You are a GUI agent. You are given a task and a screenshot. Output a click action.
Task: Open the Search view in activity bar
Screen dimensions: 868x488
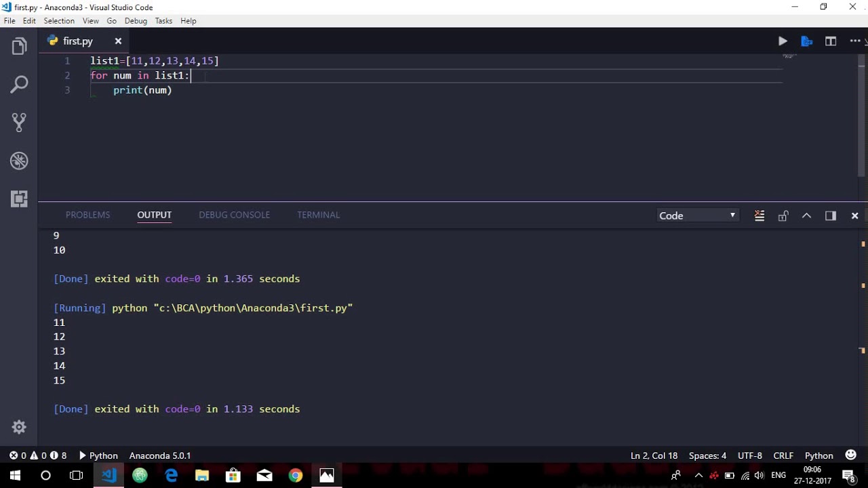pos(19,85)
